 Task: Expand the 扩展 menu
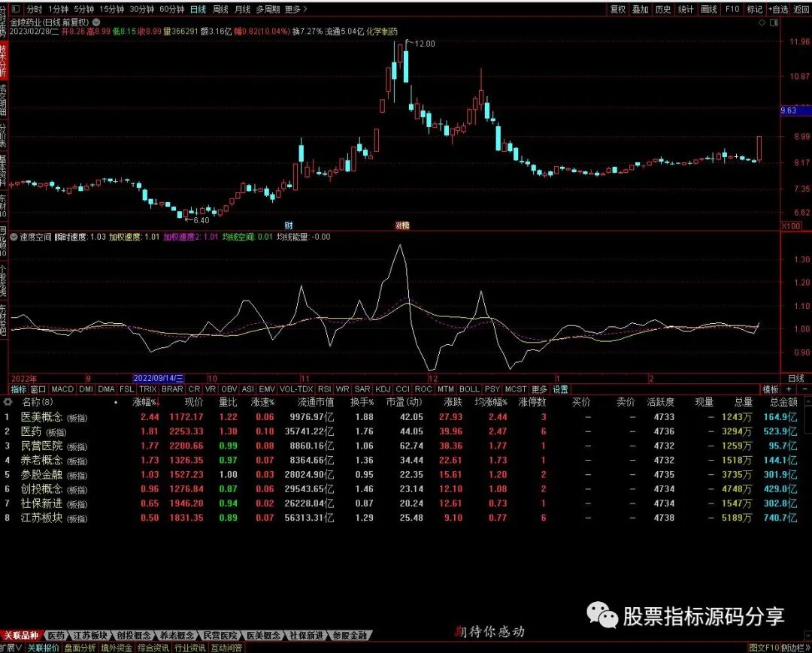pyautogui.click(x=11, y=648)
